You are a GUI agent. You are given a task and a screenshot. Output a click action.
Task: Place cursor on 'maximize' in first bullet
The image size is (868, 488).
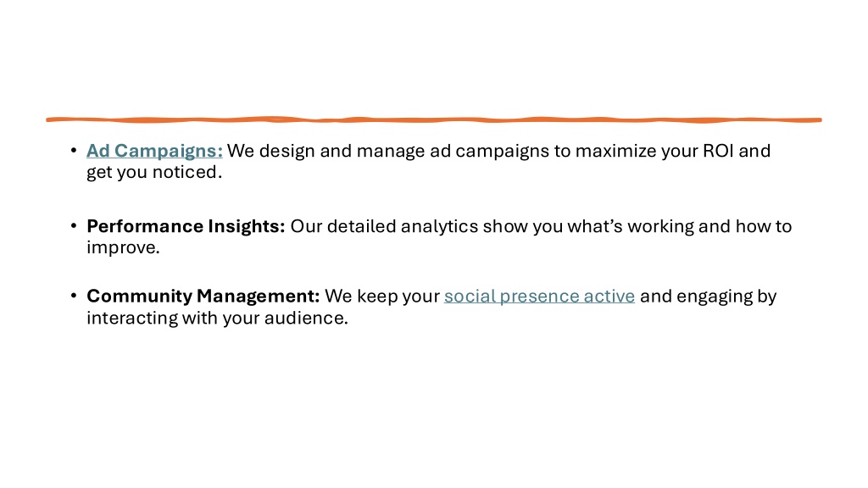click(615, 151)
